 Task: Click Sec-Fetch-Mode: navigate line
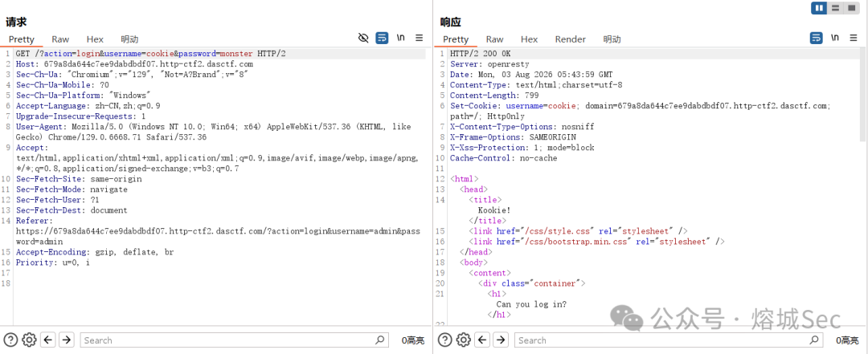[x=72, y=189]
